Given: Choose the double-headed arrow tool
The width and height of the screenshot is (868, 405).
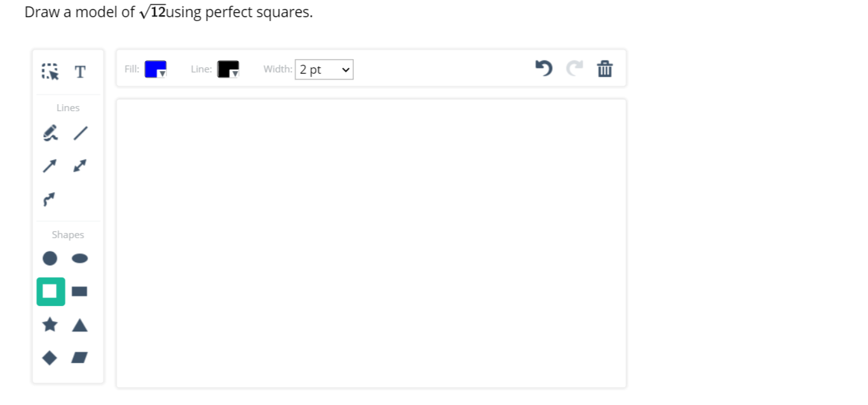Looking at the screenshot, I should 81,166.
